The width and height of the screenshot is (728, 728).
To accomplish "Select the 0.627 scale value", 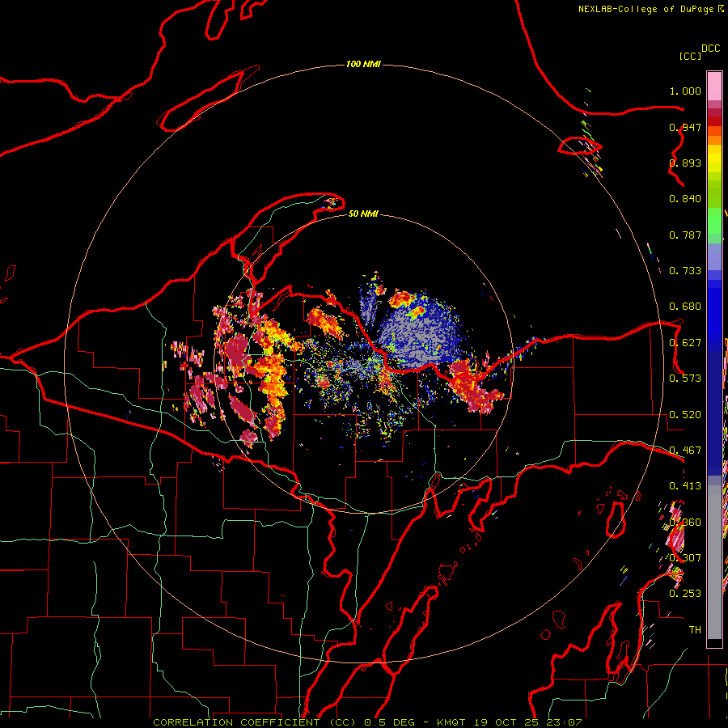I will click(x=685, y=343).
